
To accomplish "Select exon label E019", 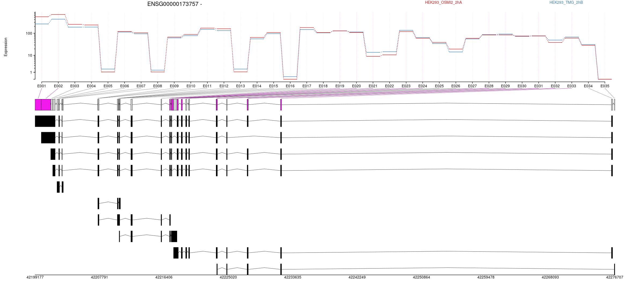I will 340,86.
